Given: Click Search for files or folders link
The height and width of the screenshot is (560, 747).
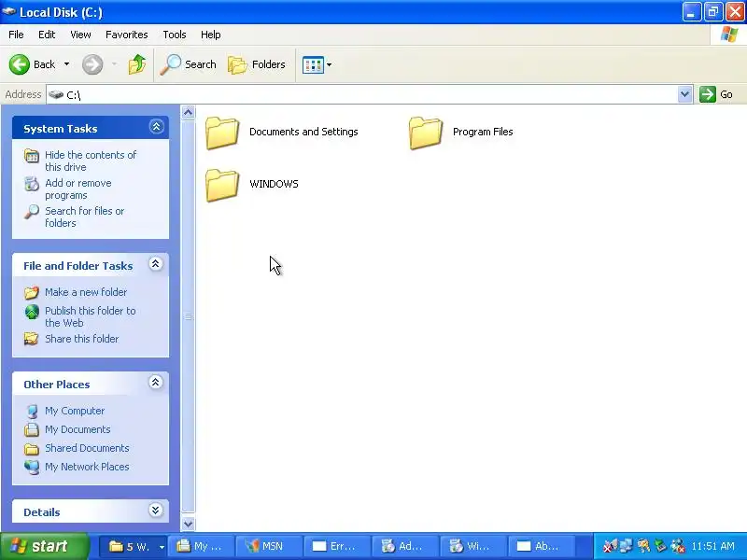Looking at the screenshot, I should [85, 217].
